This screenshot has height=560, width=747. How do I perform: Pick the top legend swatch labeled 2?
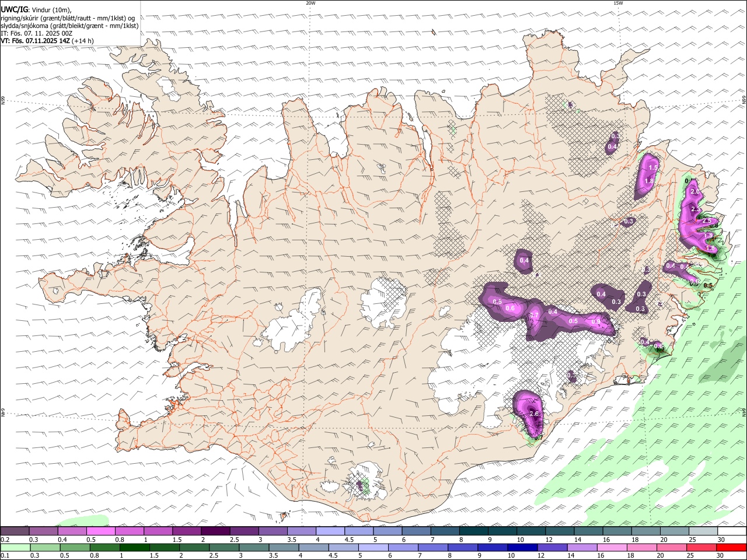click(215, 531)
